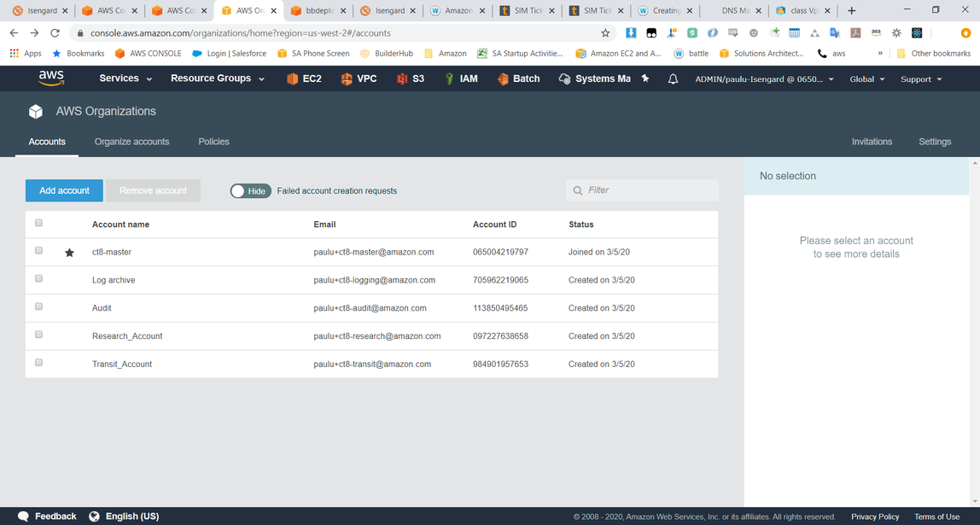The width and height of the screenshot is (980, 525).
Task: Click the aea extension icon
Action: 876,33
